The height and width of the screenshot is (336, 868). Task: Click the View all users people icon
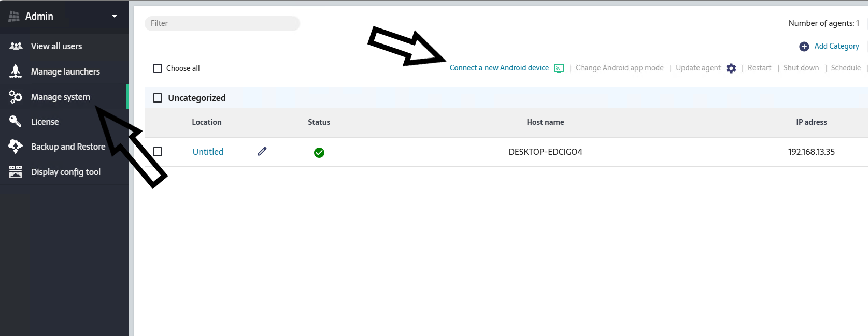[x=16, y=46]
